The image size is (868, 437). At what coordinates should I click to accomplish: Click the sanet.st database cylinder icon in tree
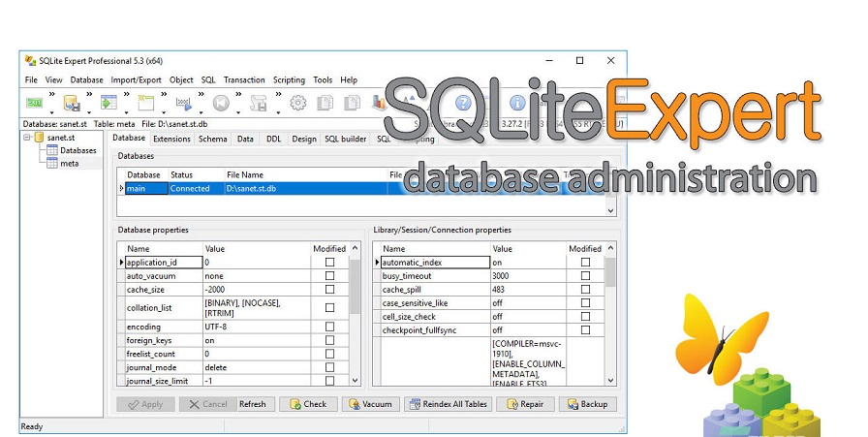(x=39, y=138)
